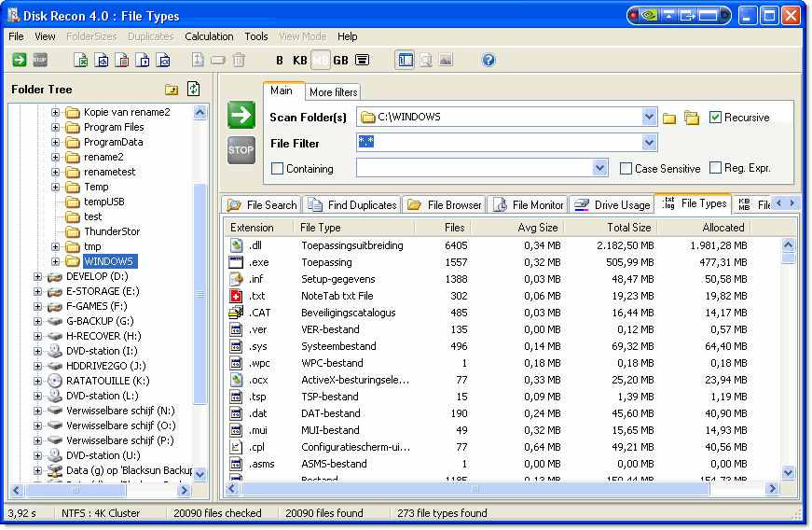Open the File Search tab
Viewport: 812px width, 530px height.
pyautogui.click(x=262, y=205)
